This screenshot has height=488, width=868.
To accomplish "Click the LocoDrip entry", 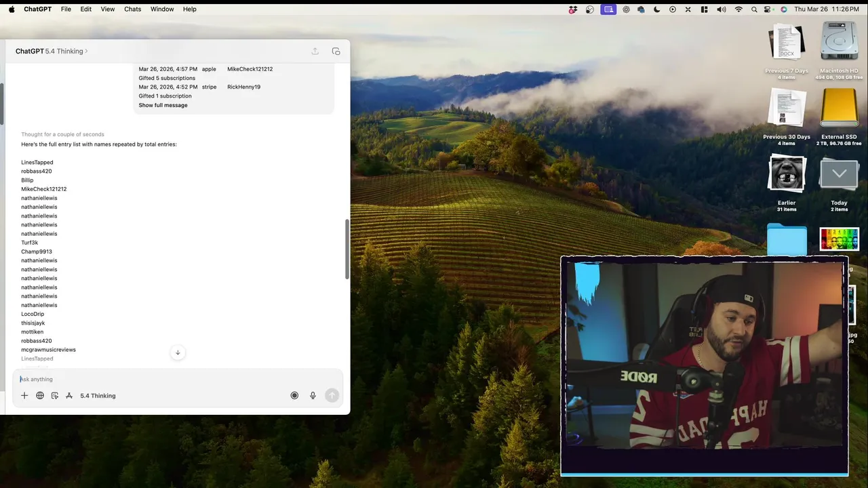I will (x=33, y=314).
